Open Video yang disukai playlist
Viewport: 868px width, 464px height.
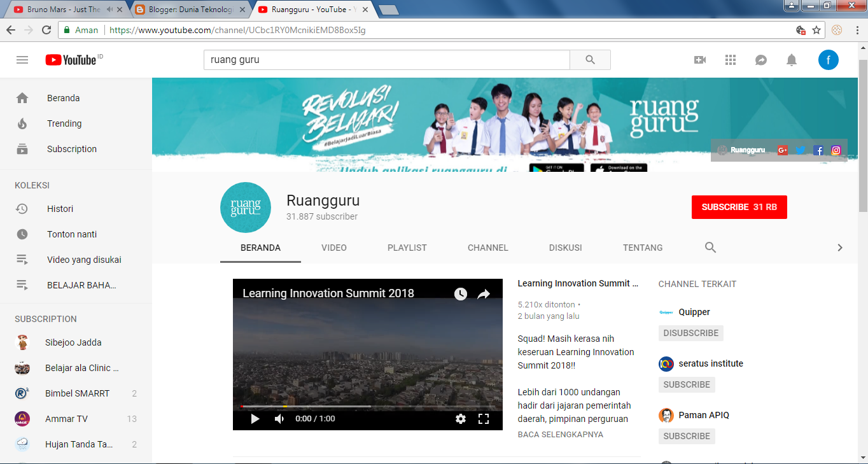click(76, 260)
